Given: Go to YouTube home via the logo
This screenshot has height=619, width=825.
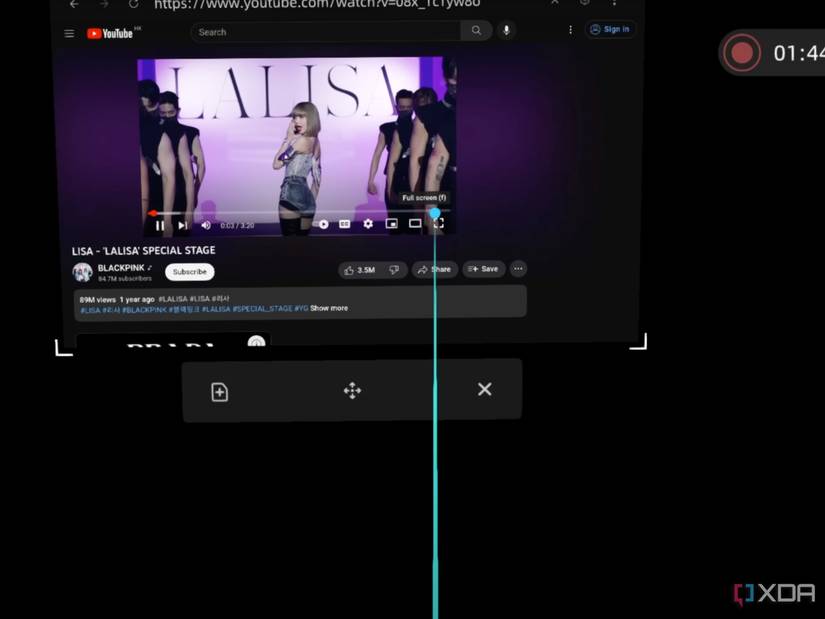Looking at the screenshot, I should [110, 34].
